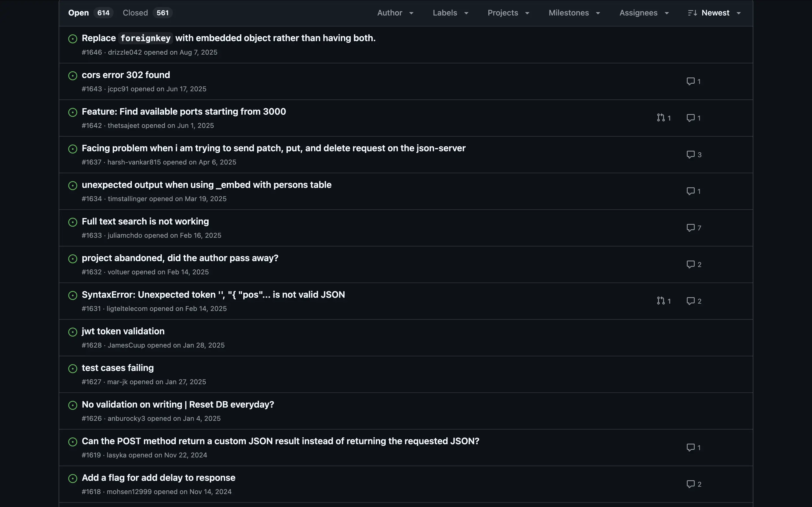Expand the Labels filter dropdown

point(450,13)
